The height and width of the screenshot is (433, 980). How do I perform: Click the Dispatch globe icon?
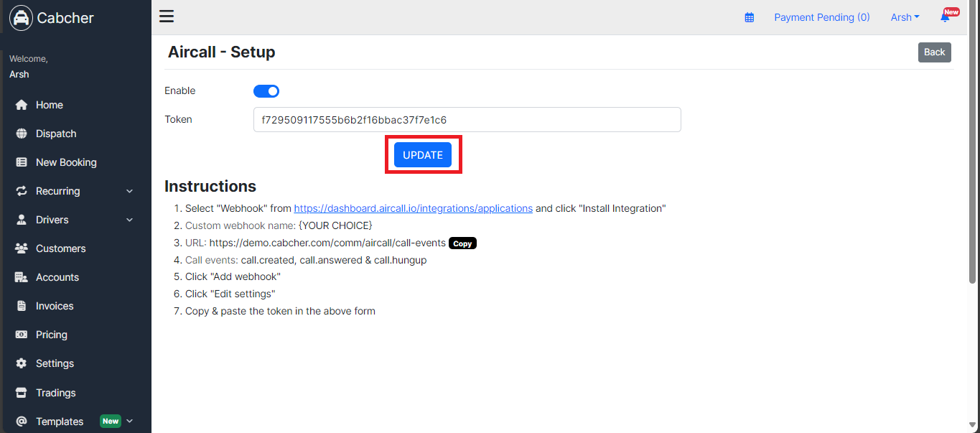click(x=22, y=134)
